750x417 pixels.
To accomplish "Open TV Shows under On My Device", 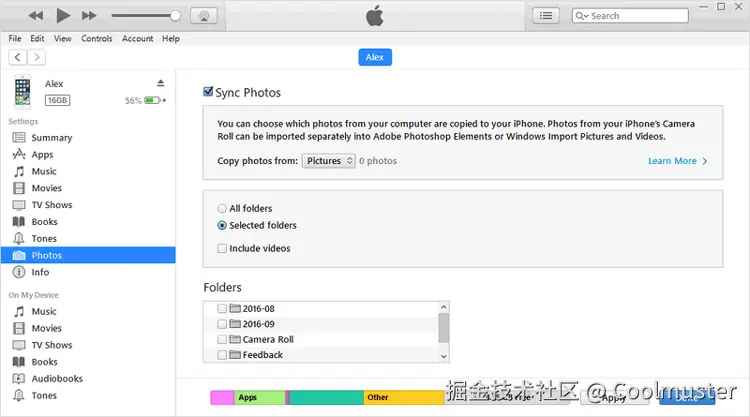I will point(88,345).
